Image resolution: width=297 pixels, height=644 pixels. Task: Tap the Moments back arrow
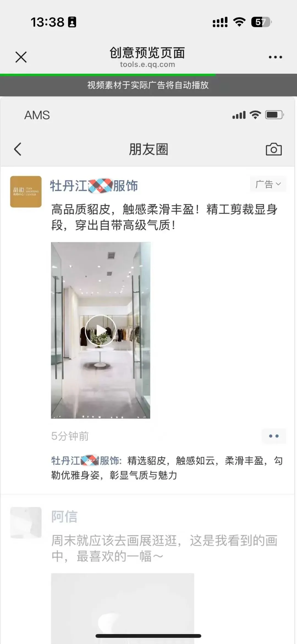(18, 149)
